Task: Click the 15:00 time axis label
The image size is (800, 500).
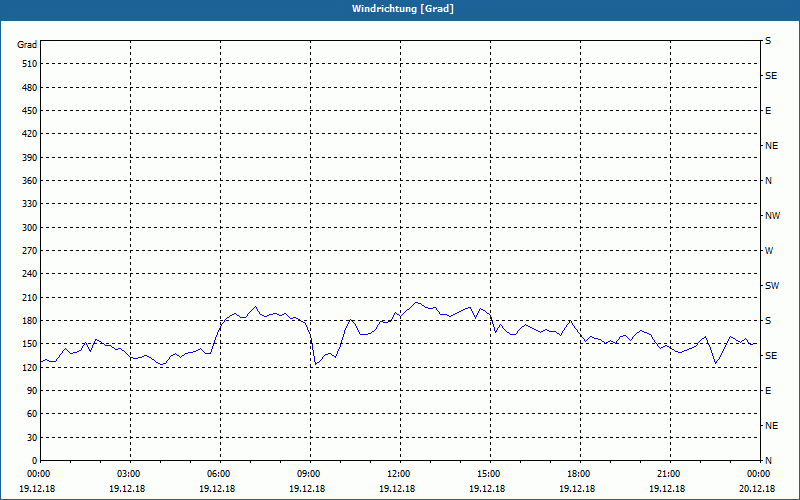Action: (x=488, y=474)
